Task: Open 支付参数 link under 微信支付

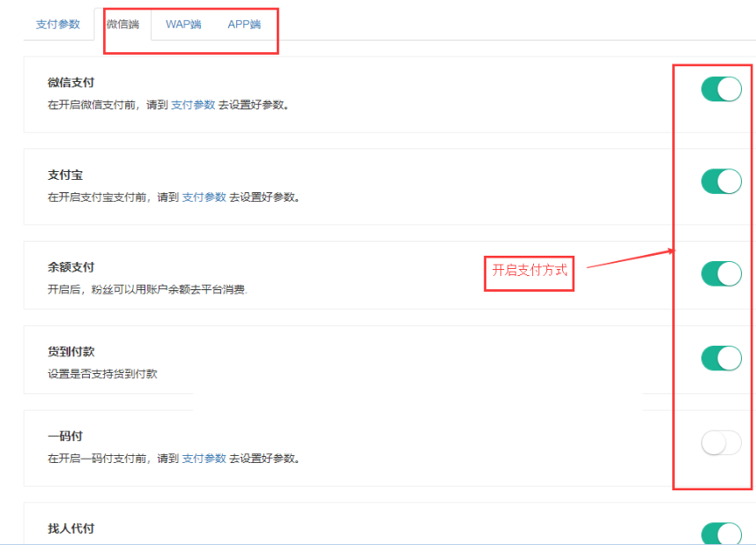Action: pos(193,105)
